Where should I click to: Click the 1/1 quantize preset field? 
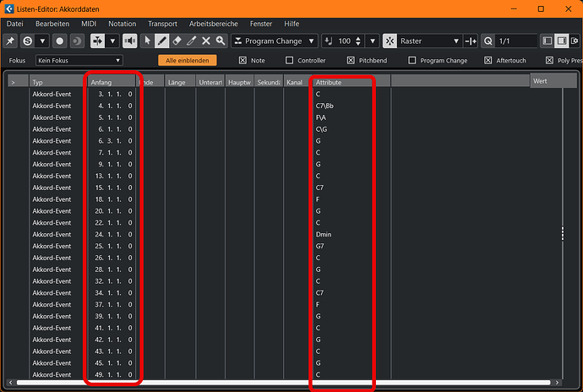[x=516, y=41]
